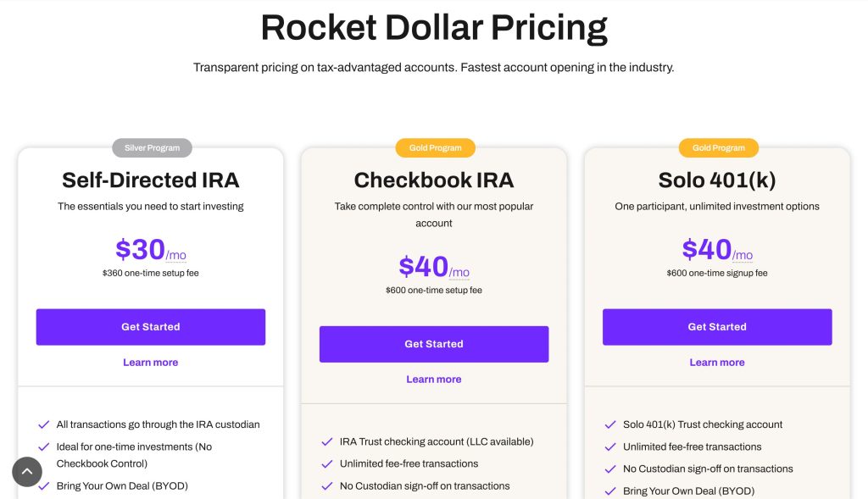Click the Silver Program badge
Screen dimensions: 868x499
coord(153,148)
